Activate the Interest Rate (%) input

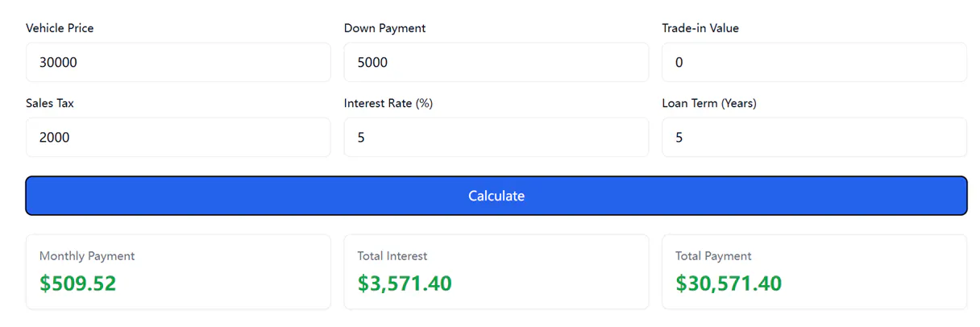click(x=496, y=137)
